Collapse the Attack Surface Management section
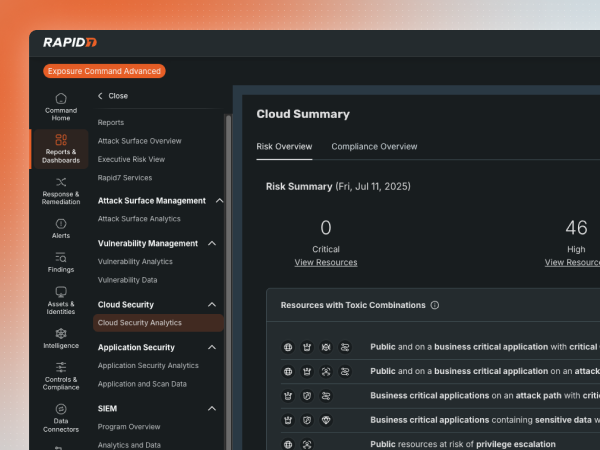Image resolution: width=600 pixels, height=450 pixels. 219,201
